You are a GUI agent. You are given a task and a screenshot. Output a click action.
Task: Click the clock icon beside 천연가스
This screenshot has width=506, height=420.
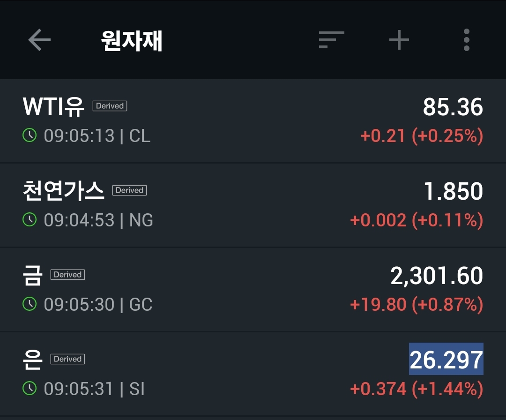29,220
